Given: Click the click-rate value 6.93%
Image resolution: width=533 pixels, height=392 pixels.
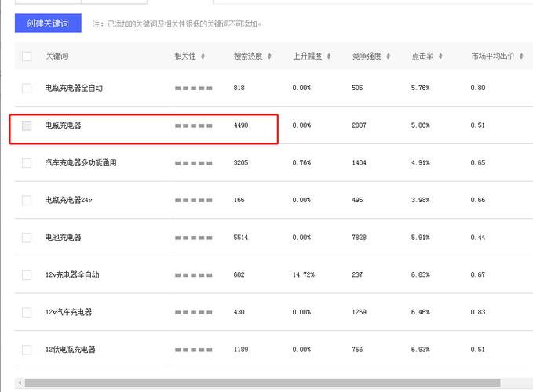Looking at the screenshot, I should (421, 349).
